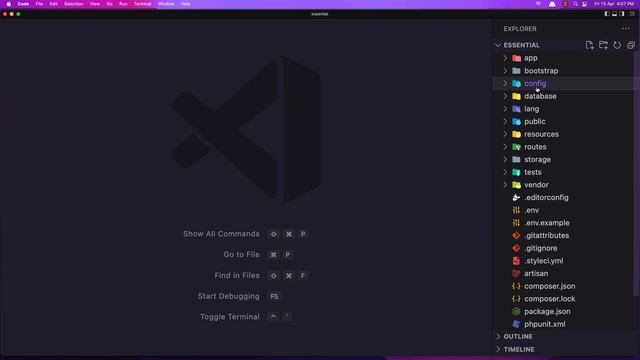The width and height of the screenshot is (640, 360).
Task: Open the Run menu
Action: point(123,4)
